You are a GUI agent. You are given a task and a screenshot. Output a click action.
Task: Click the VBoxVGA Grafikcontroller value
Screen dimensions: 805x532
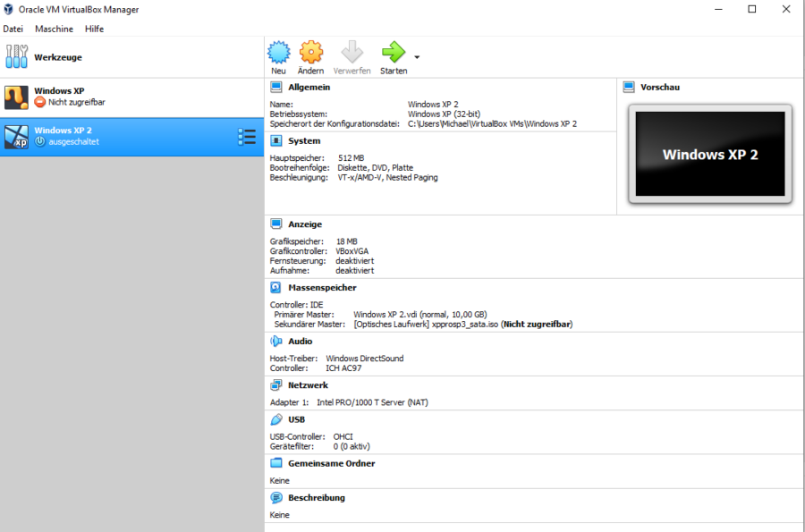(352, 251)
